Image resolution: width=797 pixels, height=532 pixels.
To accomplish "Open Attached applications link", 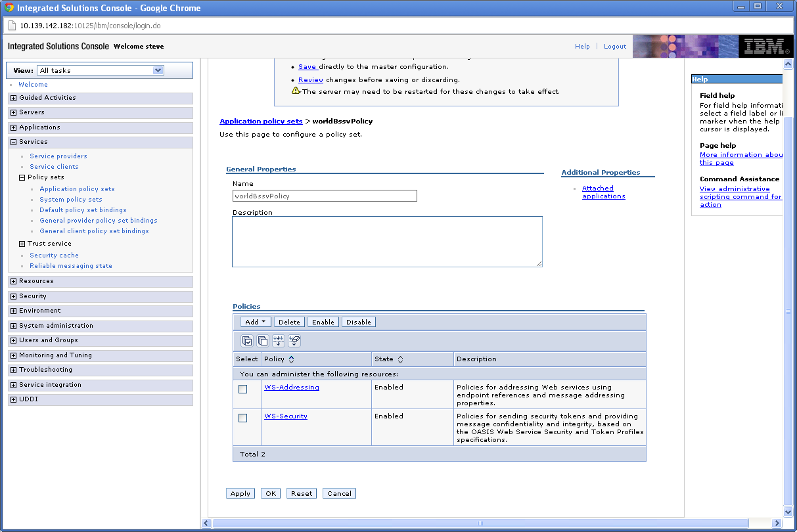I will tap(604, 192).
